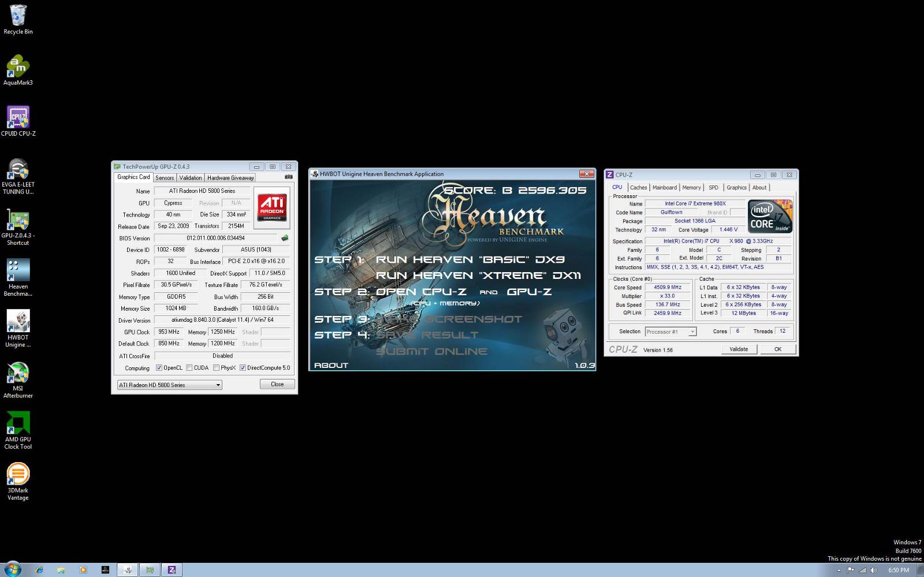924x577 pixels.
Task: Click the GPU-Z link in Step 2
Action: tap(529, 292)
